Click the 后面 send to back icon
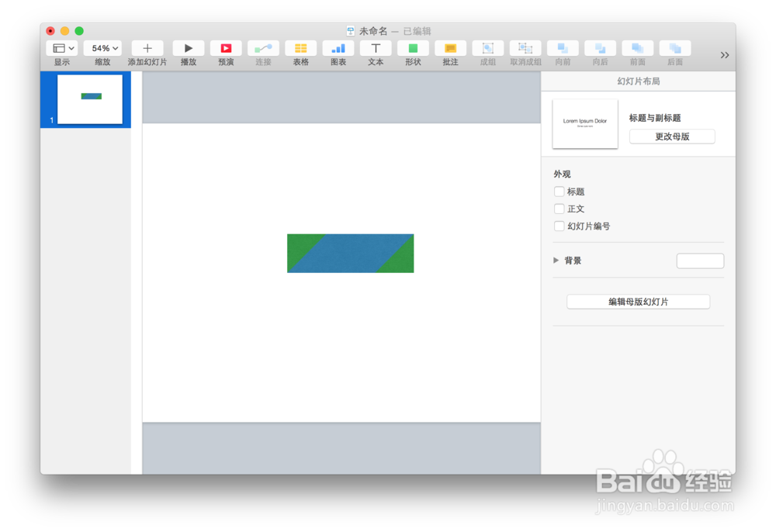Image resolution: width=776 pixels, height=532 pixels. tap(675, 48)
